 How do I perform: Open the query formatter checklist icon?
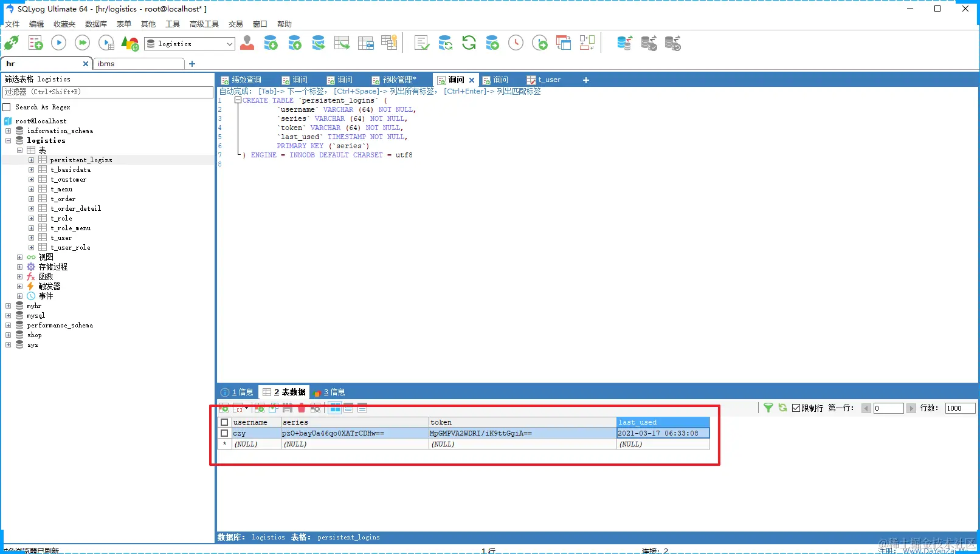[x=421, y=43]
